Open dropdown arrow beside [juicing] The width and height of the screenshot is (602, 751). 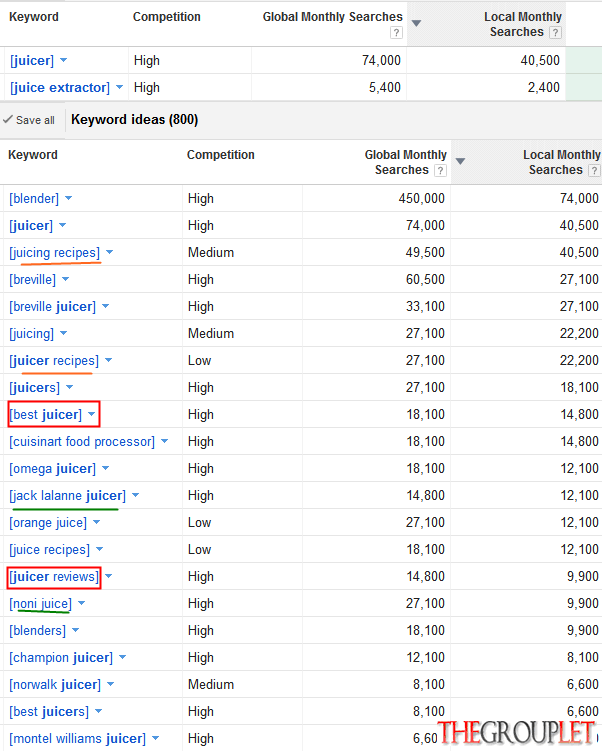coord(64,333)
